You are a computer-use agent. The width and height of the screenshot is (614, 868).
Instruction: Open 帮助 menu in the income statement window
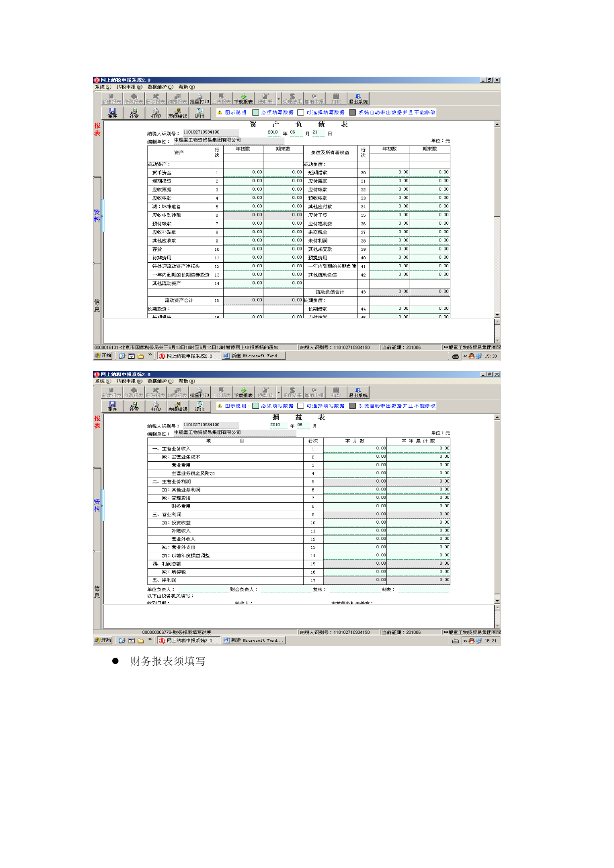coord(187,381)
